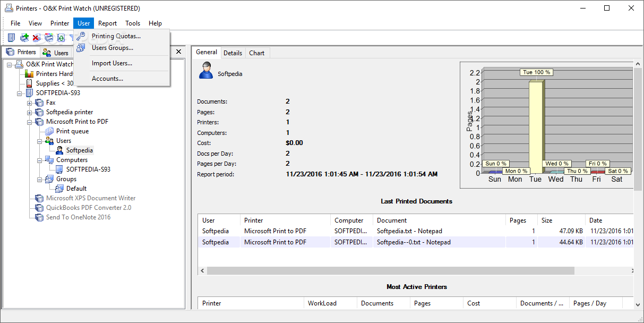Click the Microsoft Print to PDF printer icon
Image resolution: width=644 pixels, height=323 pixels.
tap(39, 122)
